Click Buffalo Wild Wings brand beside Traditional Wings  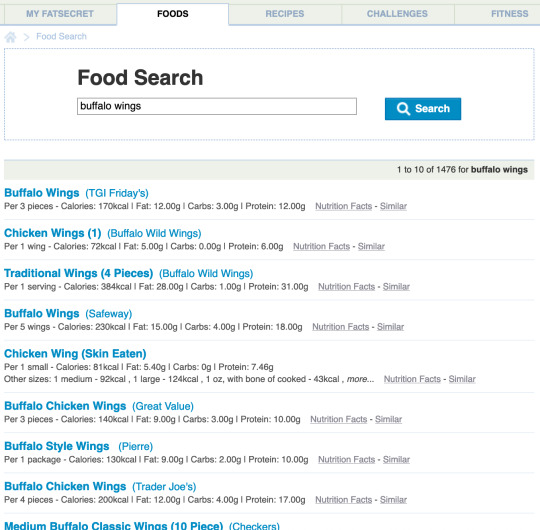[206, 274]
